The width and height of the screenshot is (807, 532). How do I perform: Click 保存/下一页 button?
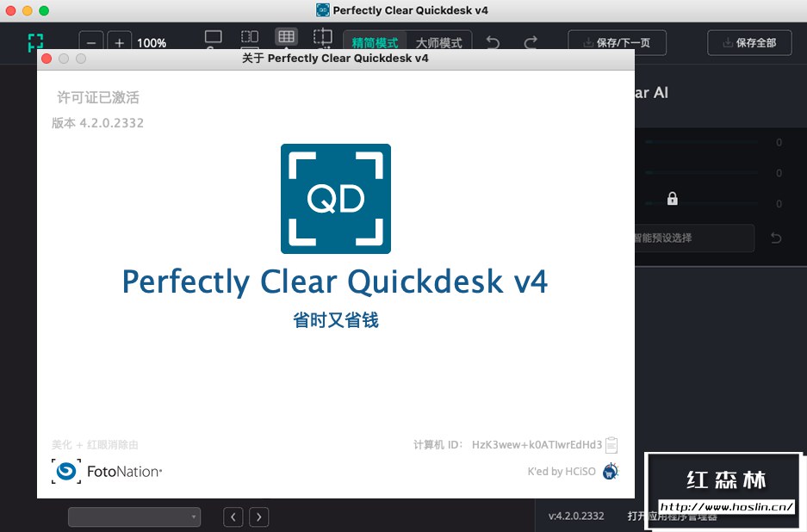(x=617, y=43)
